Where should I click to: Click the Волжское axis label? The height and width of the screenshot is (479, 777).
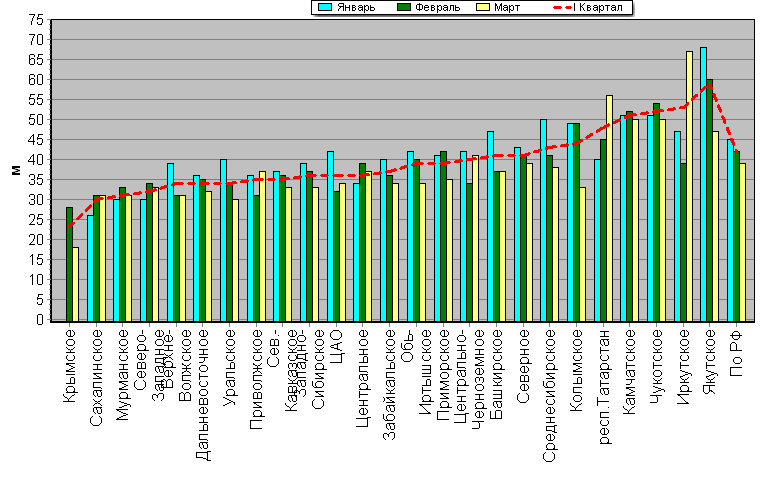point(184,365)
